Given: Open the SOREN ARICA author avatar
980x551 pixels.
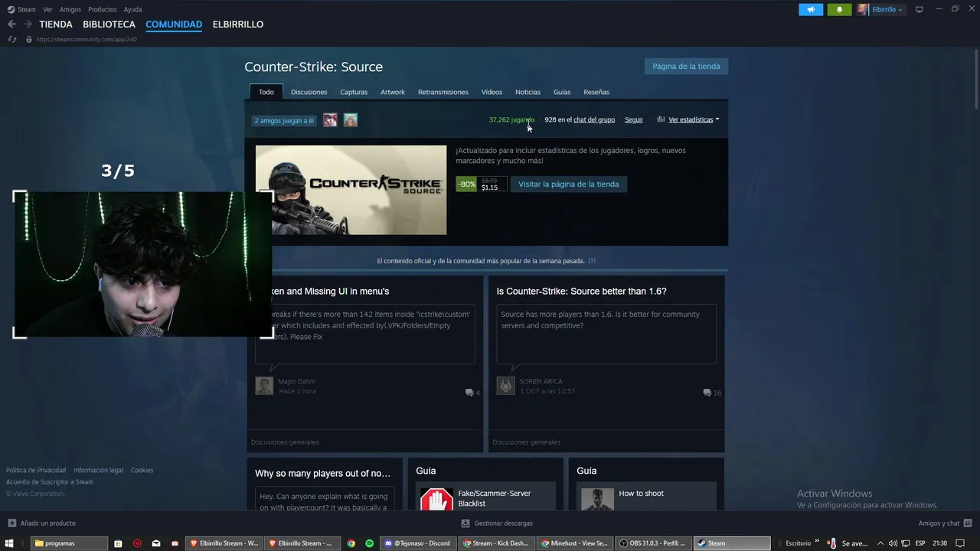Looking at the screenshot, I should [x=505, y=386].
